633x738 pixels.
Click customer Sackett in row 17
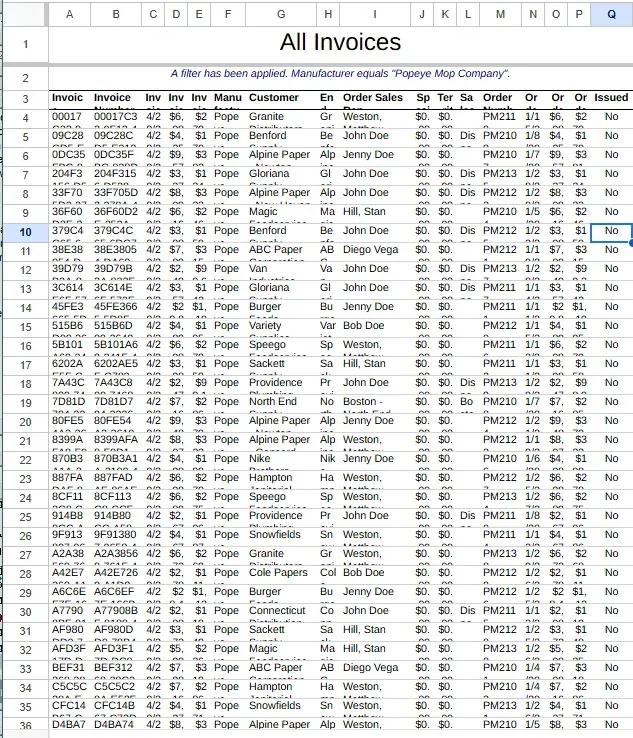281,365
